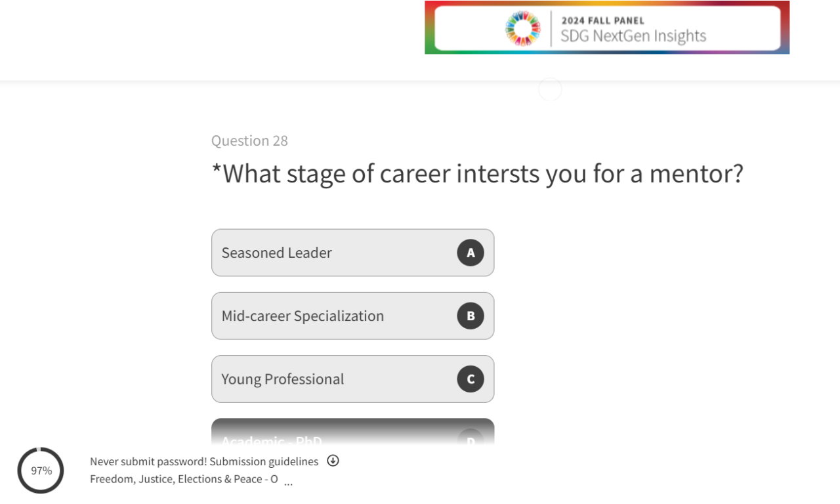Viewport: 840px width, 504px height.
Task: Click the Question 28 label
Action: [x=249, y=141]
